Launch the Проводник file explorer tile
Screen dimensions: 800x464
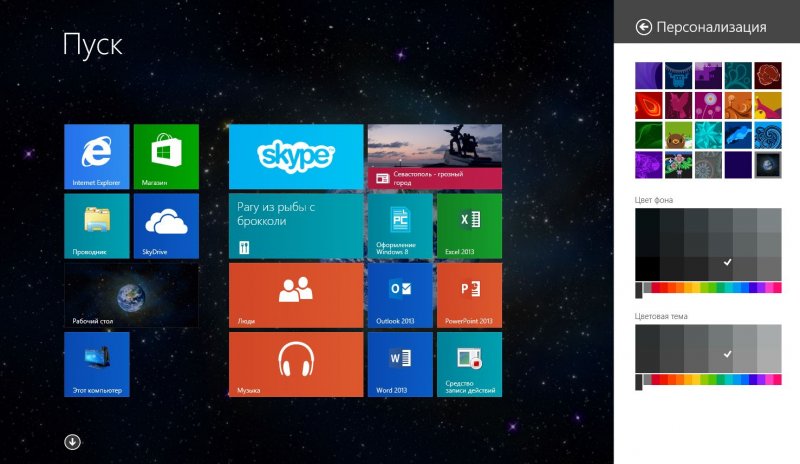click(x=97, y=226)
